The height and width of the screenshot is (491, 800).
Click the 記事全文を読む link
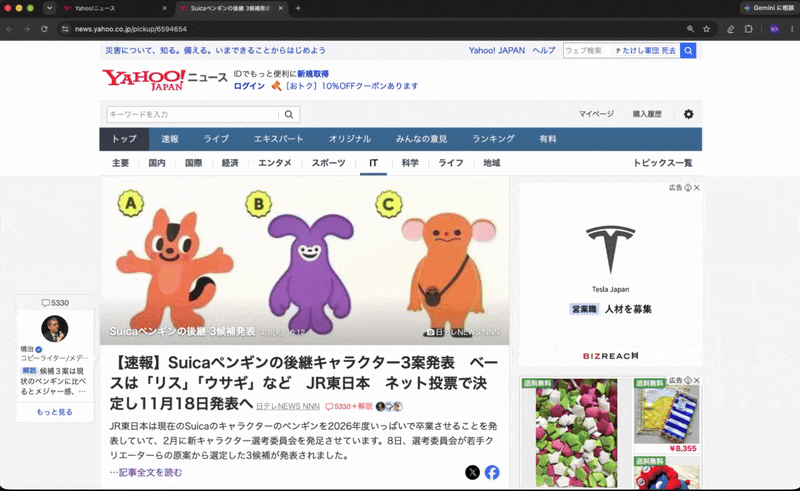click(x=150, y=472)
